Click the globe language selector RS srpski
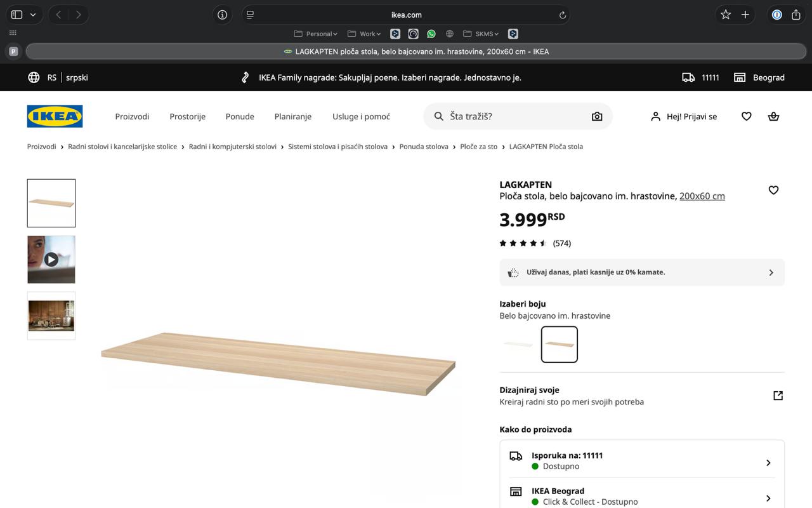 58,77
